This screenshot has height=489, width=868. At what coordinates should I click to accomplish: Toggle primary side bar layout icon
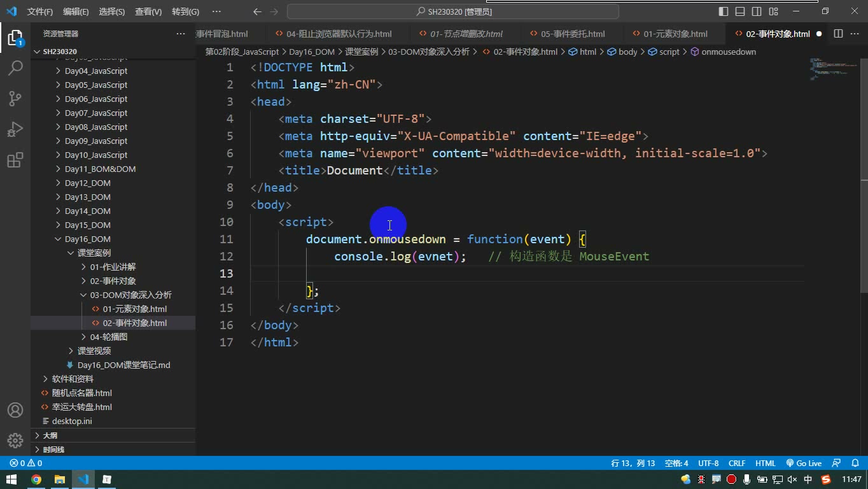click(x=724, y=11)
